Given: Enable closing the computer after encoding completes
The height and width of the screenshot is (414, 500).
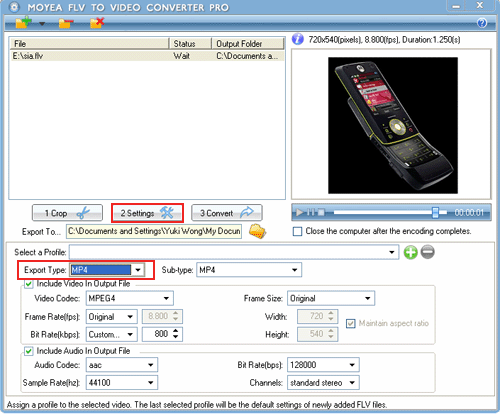Looking at the screenshot, I should tap(297, 231).
